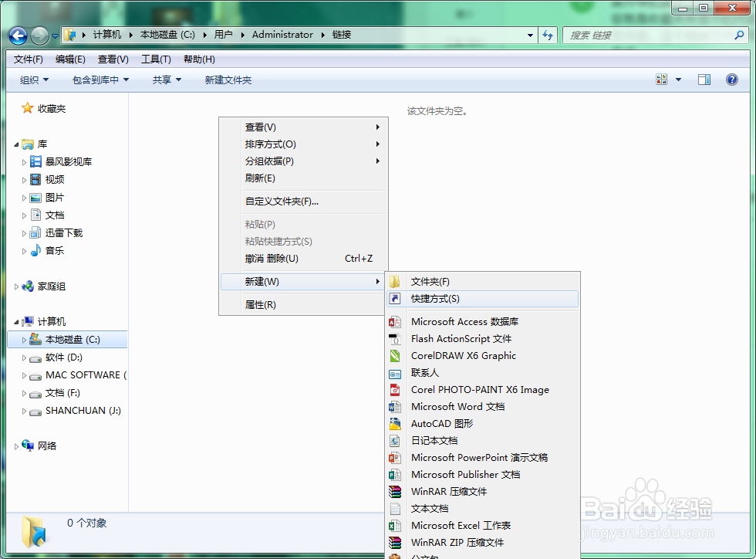Image resolution: width=756 pixels, height=559 pixels.
Task: Click the 联系人 contact icon
Action: pyautogui.click(x=395, y=373)
